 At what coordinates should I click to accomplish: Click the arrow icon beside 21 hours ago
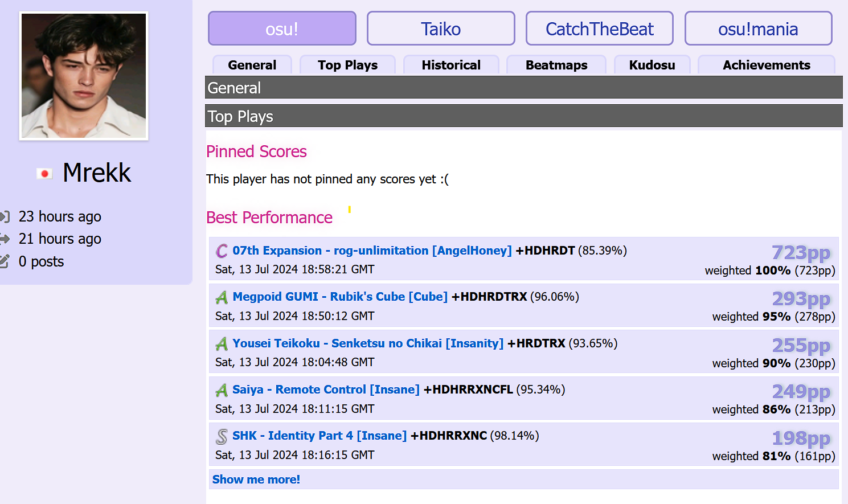pyautogui.click(x=5, y=239)
